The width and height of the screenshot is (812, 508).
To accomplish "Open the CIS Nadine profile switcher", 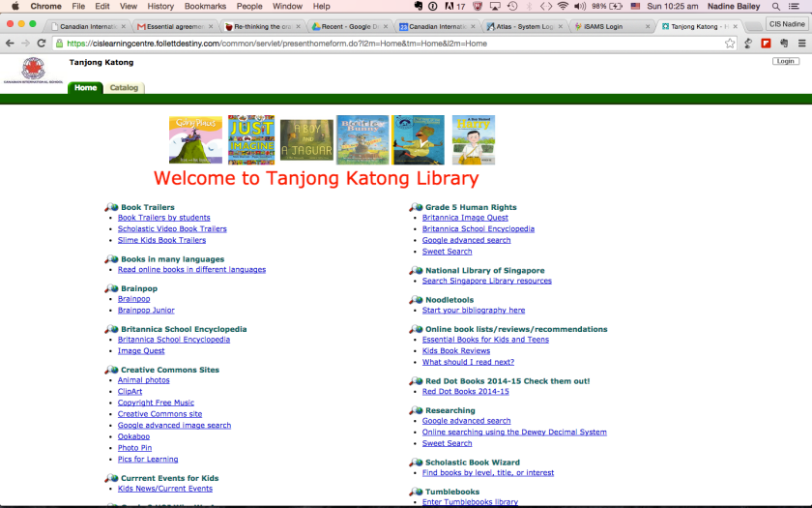I will point(787,24).
